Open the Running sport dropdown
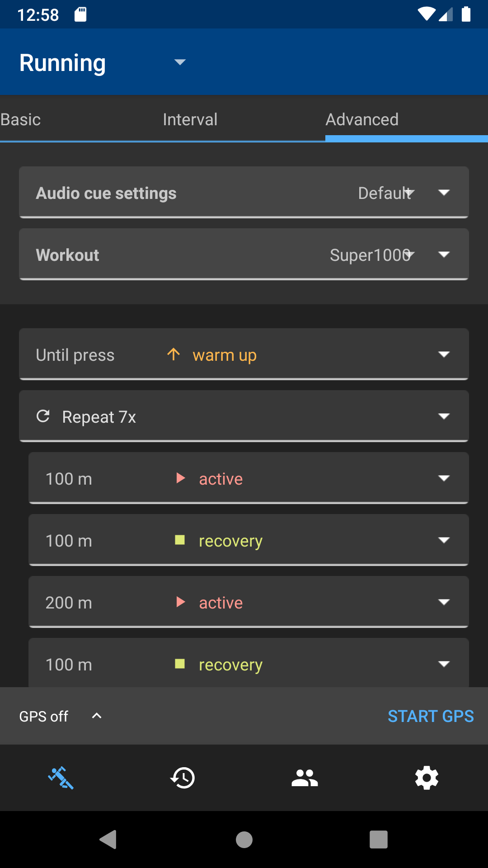 pos(180,62)
